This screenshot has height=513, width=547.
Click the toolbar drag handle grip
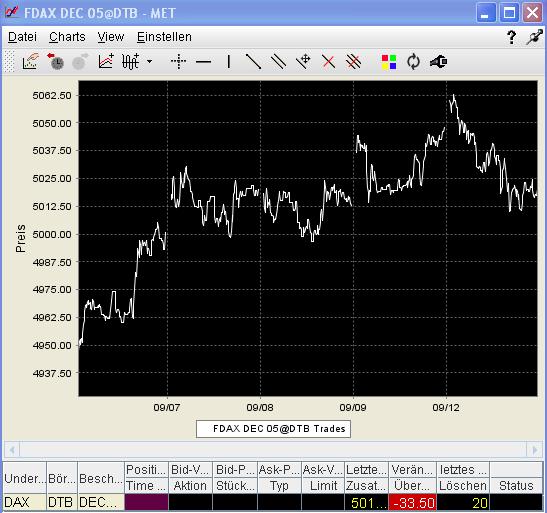click(x=9, y=62)
